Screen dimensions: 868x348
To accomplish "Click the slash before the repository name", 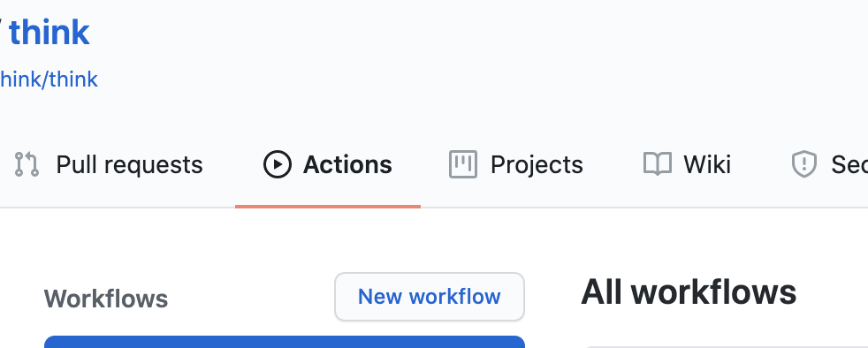I will point(3,32).
